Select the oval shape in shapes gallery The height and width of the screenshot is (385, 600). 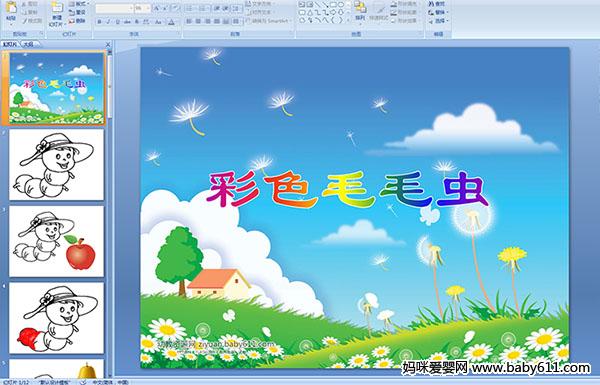pyautogui.click(x=341, y=4)
